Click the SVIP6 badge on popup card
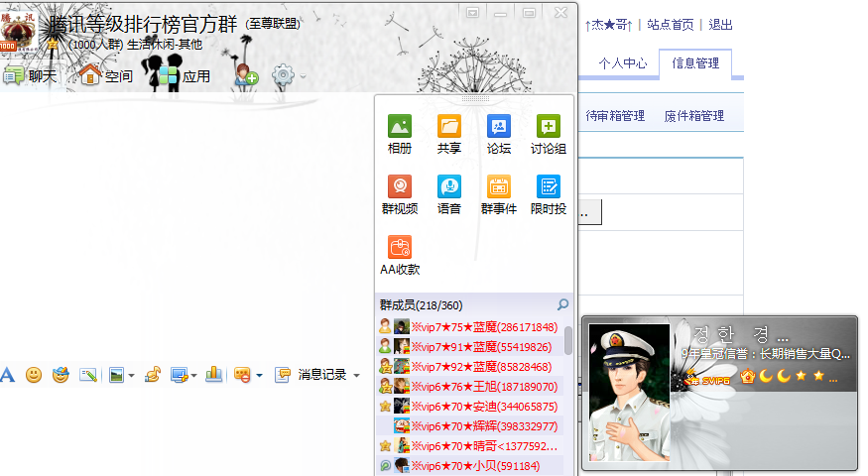 point(708,379)
